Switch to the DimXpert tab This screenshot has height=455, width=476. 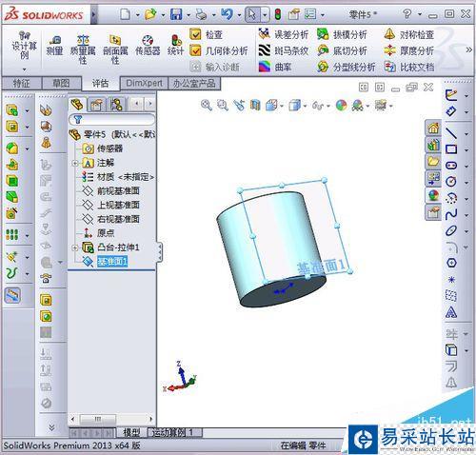pyautogui.click(x=144, y=84)
